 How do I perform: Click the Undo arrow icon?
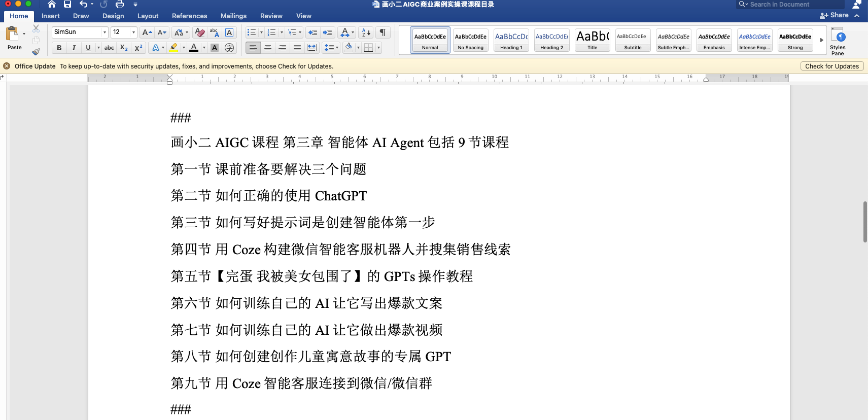coord(84,4)
